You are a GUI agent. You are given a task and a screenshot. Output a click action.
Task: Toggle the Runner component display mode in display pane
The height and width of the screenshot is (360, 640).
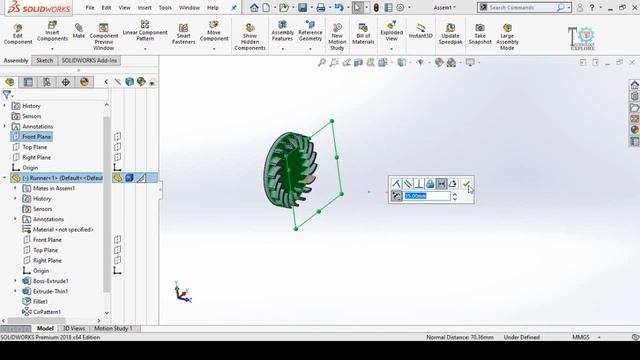pyautogui.click(x=129, y=178)
